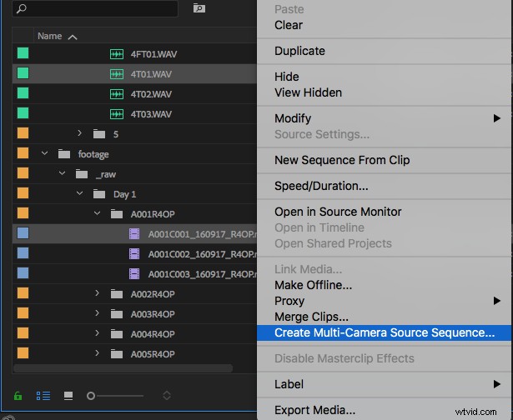Image resolution: width=513 pixels, height=420 pixels.
Task: Switch to List View
Action: click(43, 396)
